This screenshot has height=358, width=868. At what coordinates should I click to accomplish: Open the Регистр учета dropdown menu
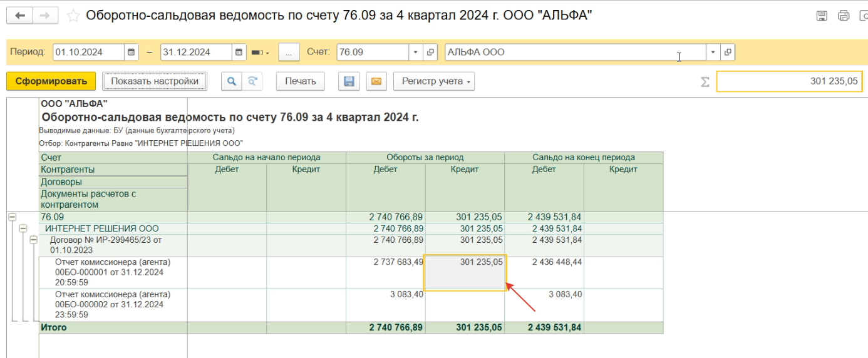[x=433, y=81]
